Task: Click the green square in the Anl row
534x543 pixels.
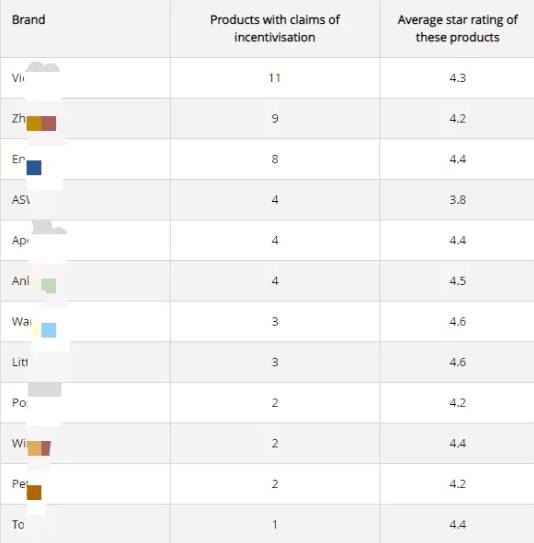Action: coord(49,286)
